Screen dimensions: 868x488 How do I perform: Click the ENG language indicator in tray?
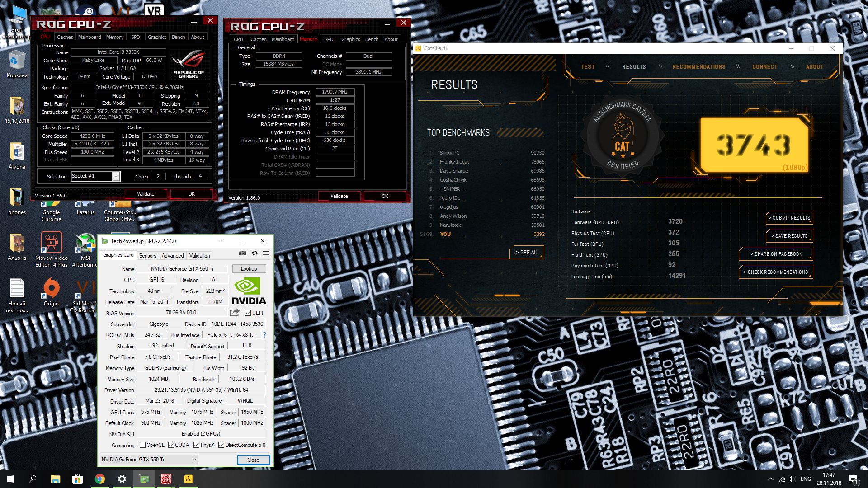coord(806,479)
